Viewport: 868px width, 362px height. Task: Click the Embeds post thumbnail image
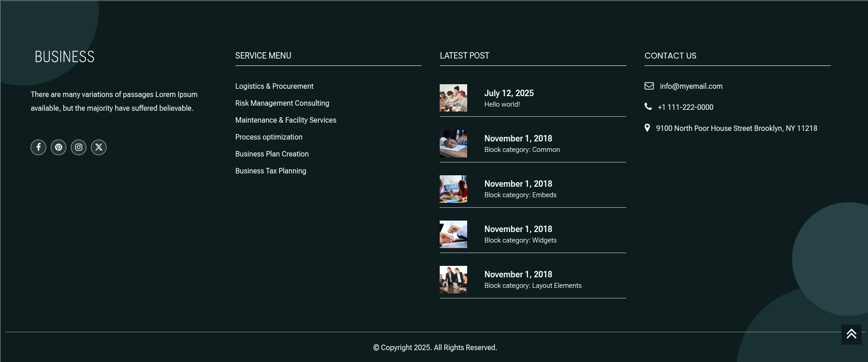coord(453,189)
